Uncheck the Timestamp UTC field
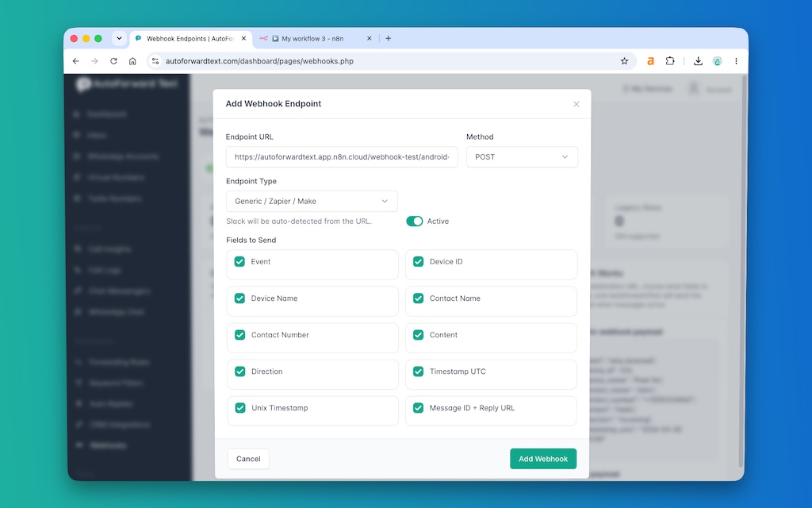Image resolution: width=812 pixels, height=508 pixels. tap(419, 371)
